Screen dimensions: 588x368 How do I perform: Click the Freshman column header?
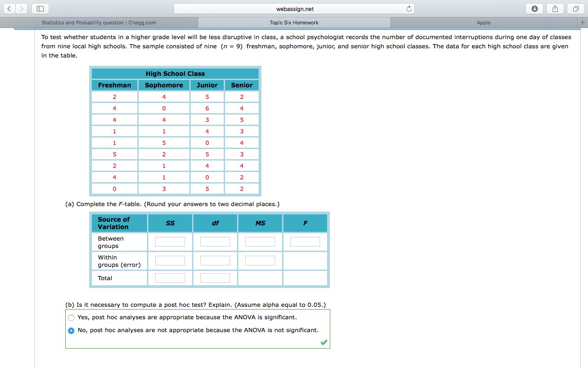coord(114,85)
